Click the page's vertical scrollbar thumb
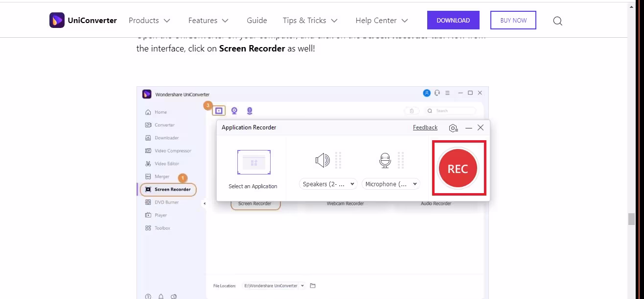Screen dimensions: 644x299 coord(631,219)
